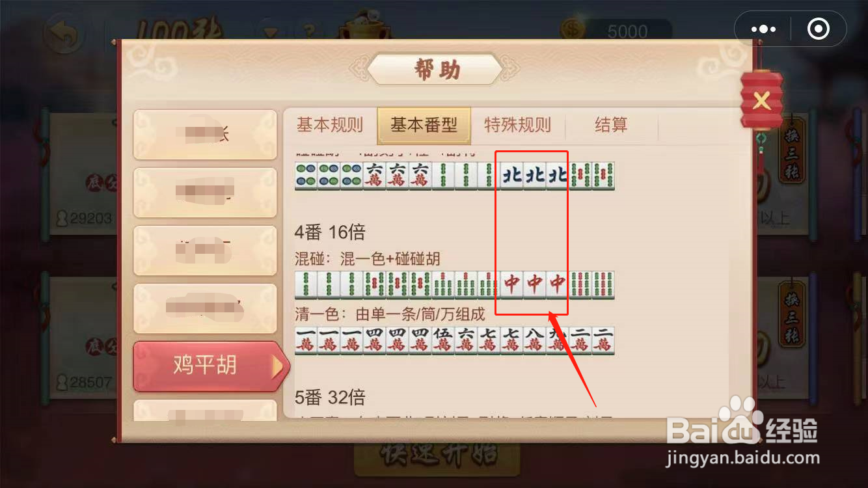Tap the mini-program circle close icon

(x=818, y=29)
